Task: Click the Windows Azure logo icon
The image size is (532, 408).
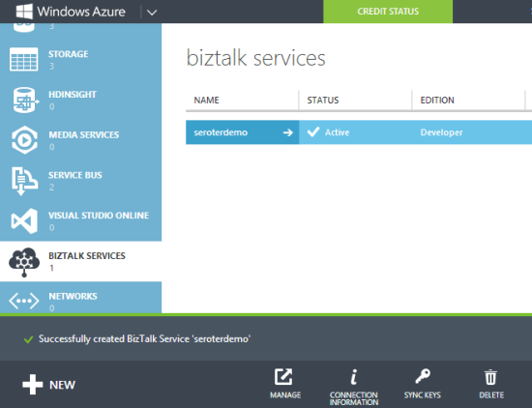Action: (24, 12)
